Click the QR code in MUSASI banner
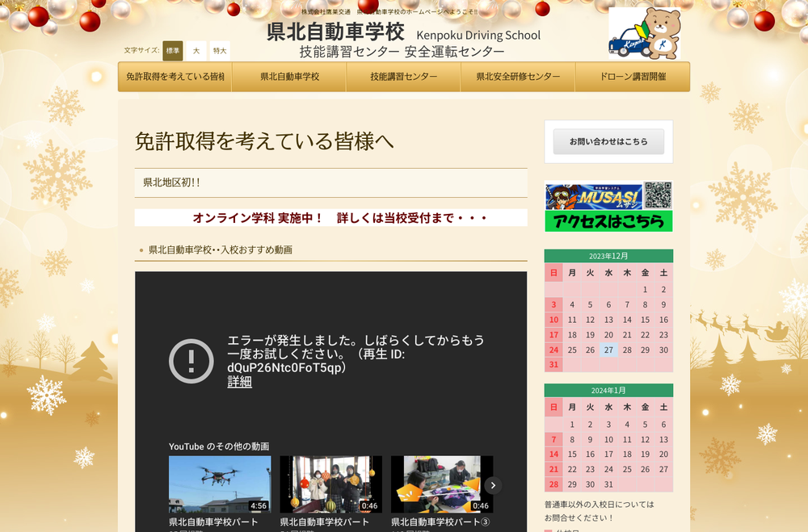 tap(658, 195)
